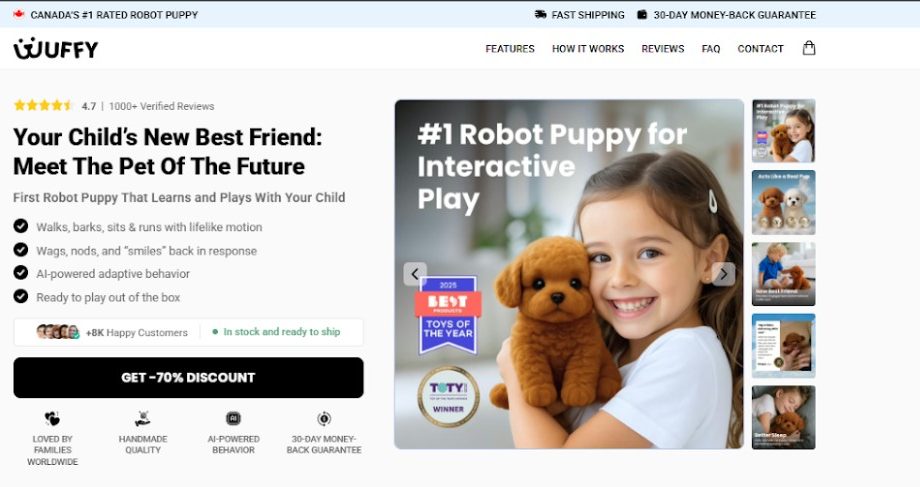Open the How It Works menu item
This screenshot has height=487, width=920.
(x=588, y=49)
